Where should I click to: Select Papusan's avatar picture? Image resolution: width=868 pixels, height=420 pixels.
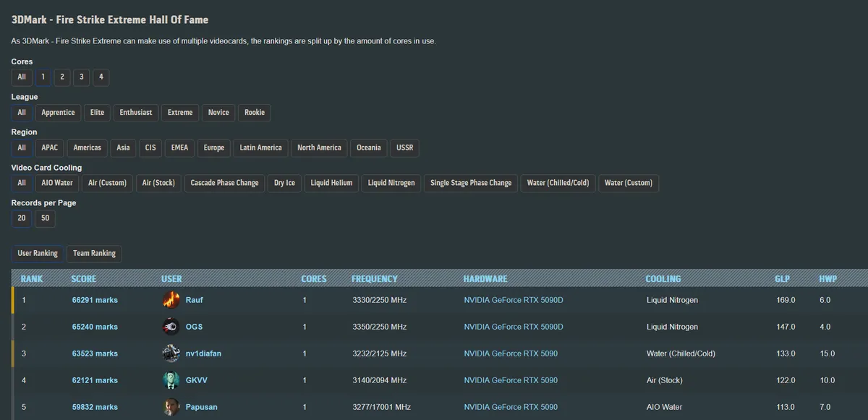click(171, 407)
